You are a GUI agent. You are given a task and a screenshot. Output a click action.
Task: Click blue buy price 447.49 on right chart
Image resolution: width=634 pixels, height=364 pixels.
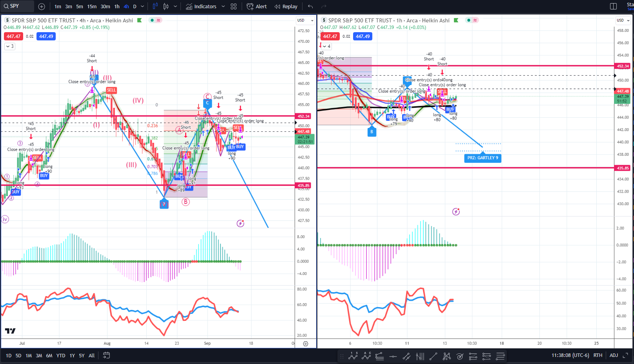pyautogui.click(x=363, y=36)
